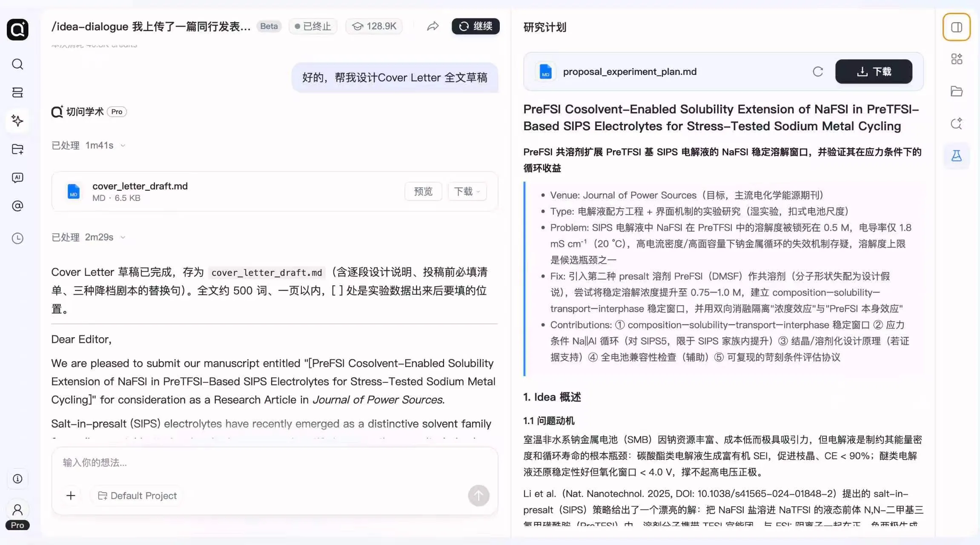Screen dimensions: 980x545
Task: Open the apps grid icon in right rail
Action: 956,59
